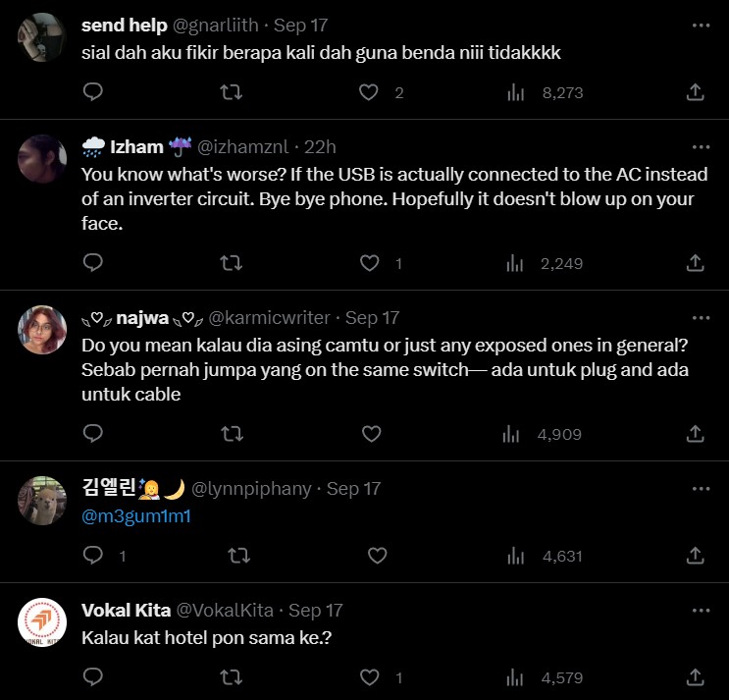The image size is (729, 700).
Task: Reply to lynnpiphany's tweet
Action: pos(93,556)
